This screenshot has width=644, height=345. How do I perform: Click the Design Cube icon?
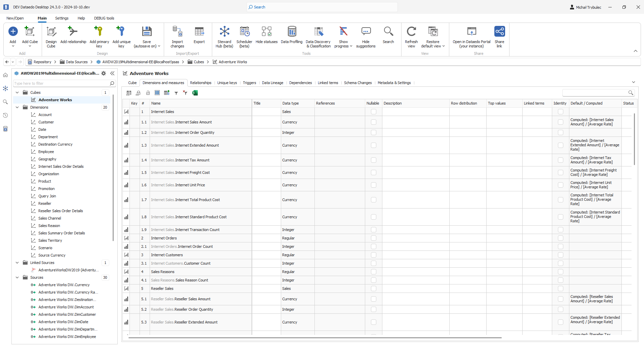[x=51, y=32]
